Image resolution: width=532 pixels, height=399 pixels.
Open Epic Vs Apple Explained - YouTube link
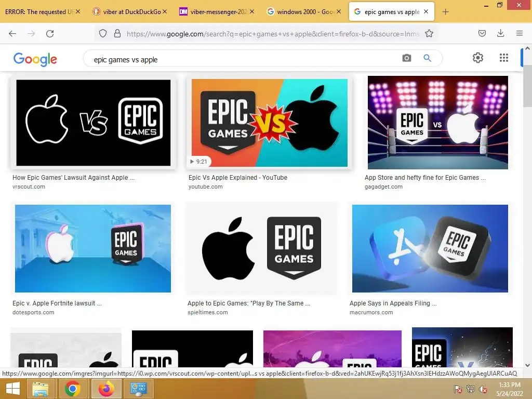pos(238,178)
